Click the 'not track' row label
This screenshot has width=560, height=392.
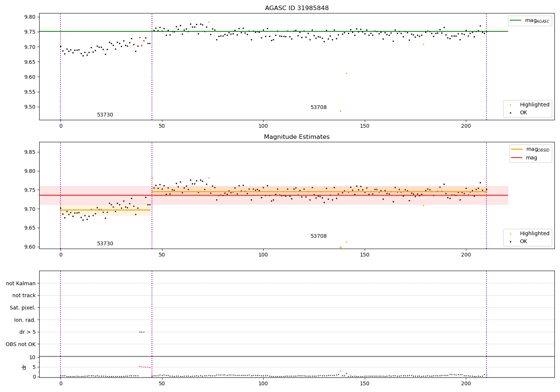point(24,295)
